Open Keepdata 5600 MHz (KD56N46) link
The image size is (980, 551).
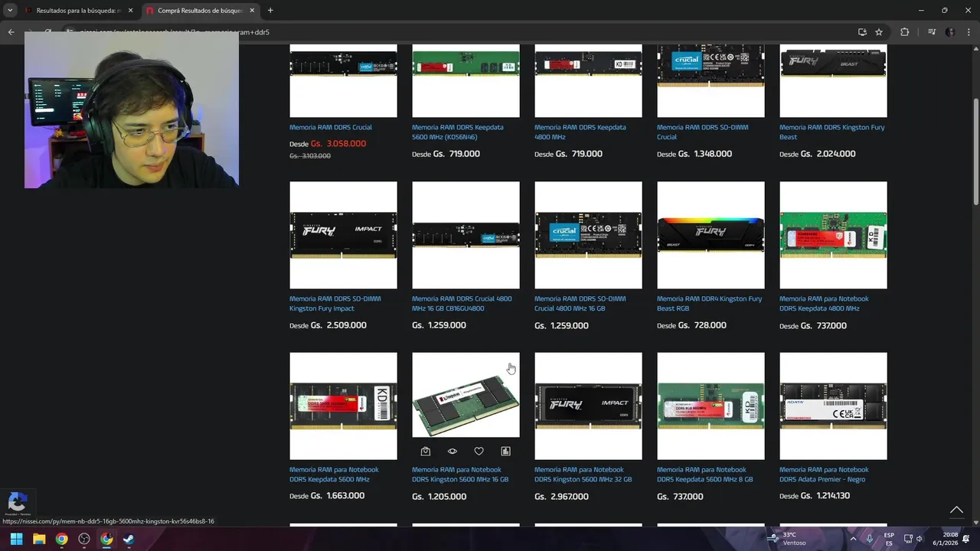point(457,132)
